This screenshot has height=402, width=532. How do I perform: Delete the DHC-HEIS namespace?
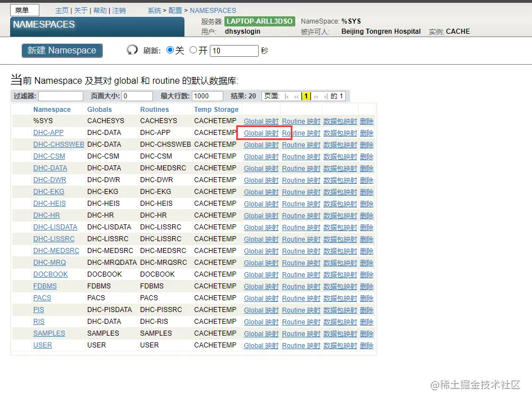point(367,204)
